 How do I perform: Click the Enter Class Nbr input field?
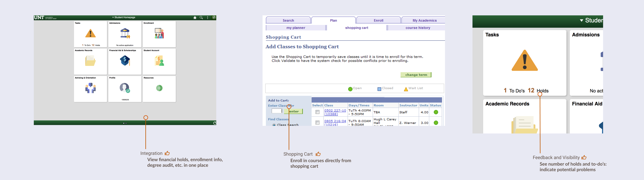[x=277, y=111]
